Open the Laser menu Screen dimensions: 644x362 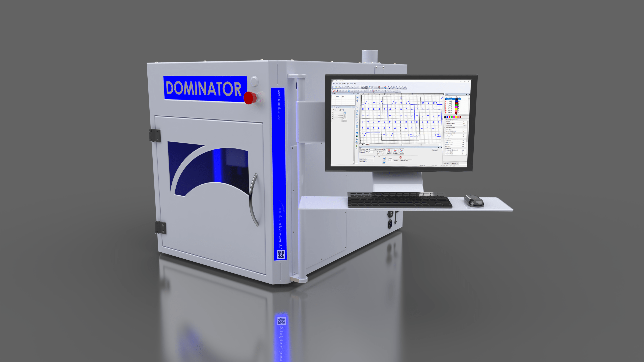tap(352, 84)
